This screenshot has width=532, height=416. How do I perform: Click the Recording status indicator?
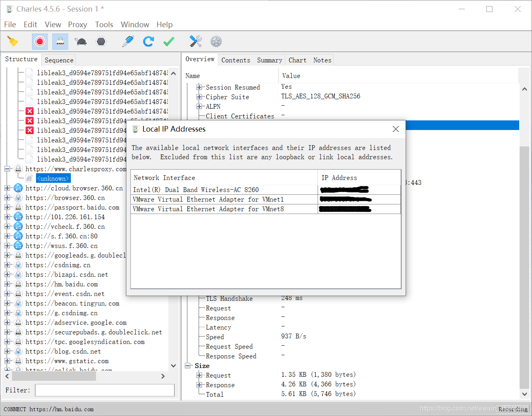tap(513, 409)
